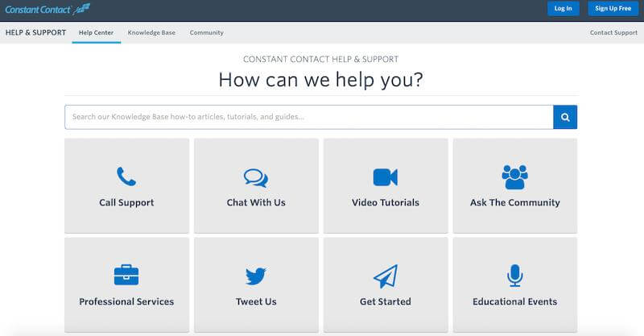Click the community people icon

click(514, 176)
